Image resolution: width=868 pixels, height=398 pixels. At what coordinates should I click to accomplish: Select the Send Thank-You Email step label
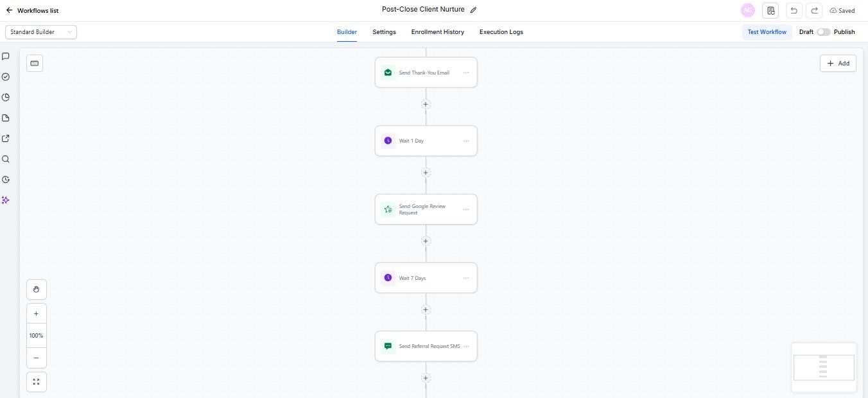(424, 73)
